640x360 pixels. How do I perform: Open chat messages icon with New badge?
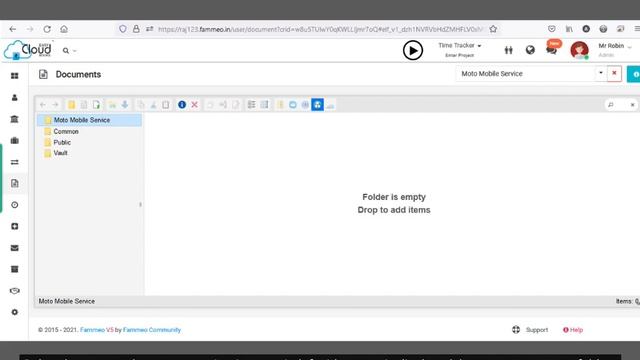tap(552, 49)
